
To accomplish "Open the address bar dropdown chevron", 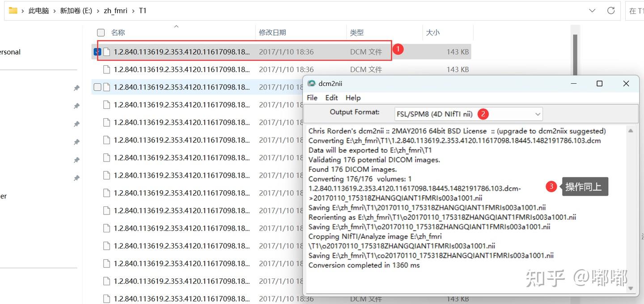I will click(592, 10).
